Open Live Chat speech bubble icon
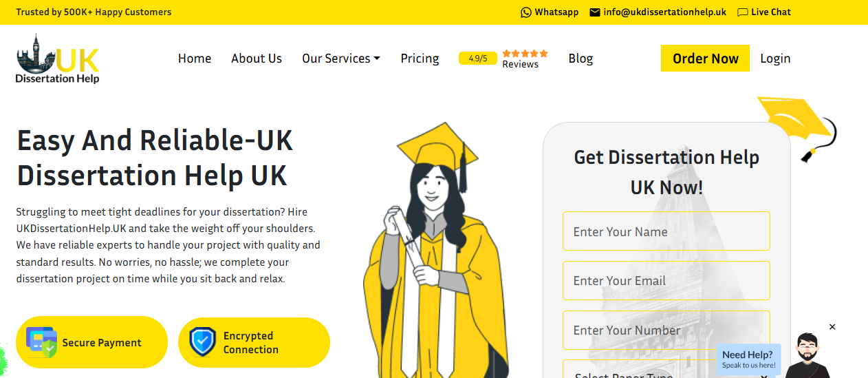Screen dimensions: 868x378 (743, 12)
